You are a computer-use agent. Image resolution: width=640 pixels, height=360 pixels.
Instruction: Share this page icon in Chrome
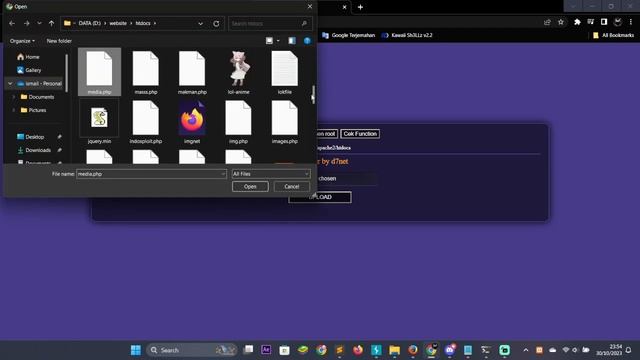pyautogui.click(x=547, y=22)
